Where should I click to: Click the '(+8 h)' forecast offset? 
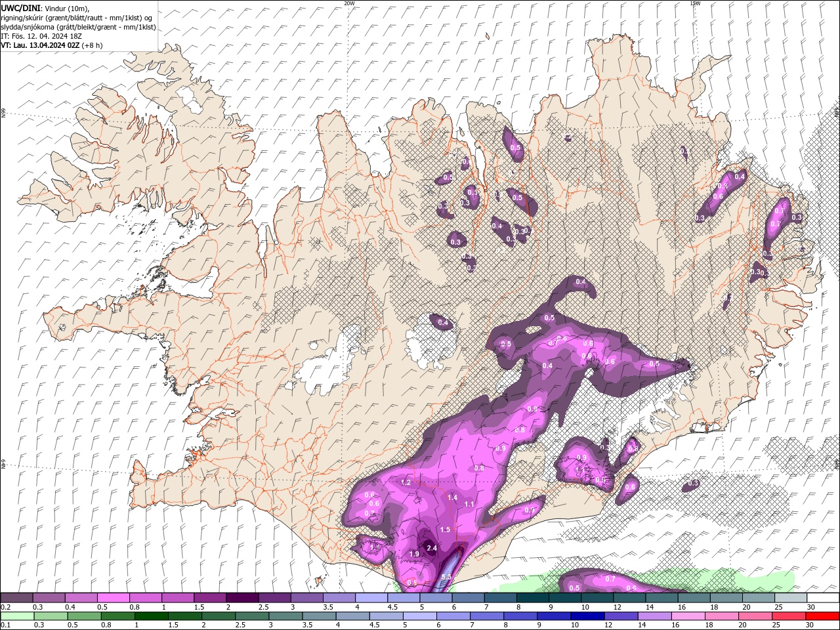[93, 45]
